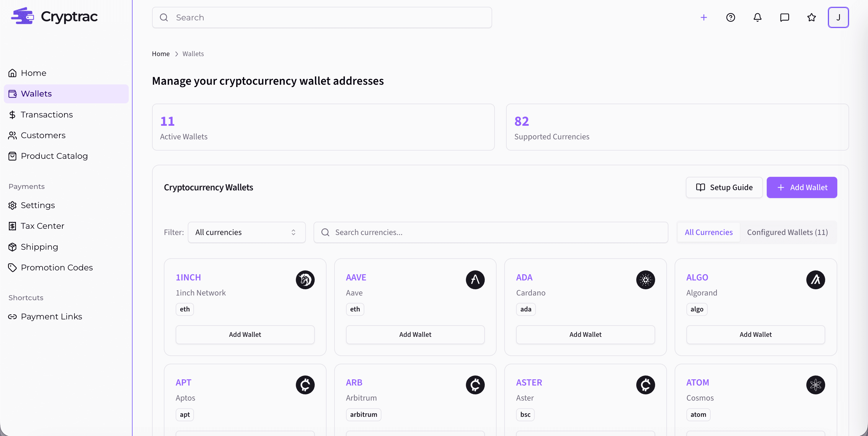
Task: Open the user avatar J
Action: click(839, 17)
